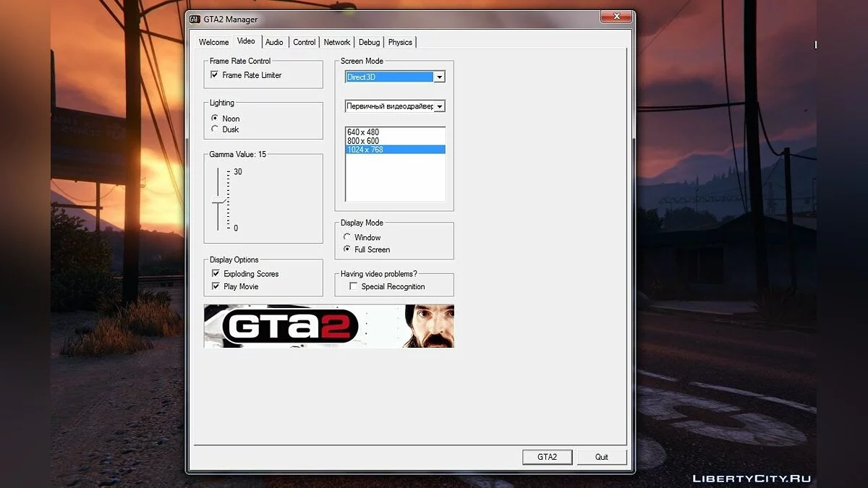Select 800 x 600 resolution
The width and height of the screenshot is (868, 488).
click(x=363, y=141)
